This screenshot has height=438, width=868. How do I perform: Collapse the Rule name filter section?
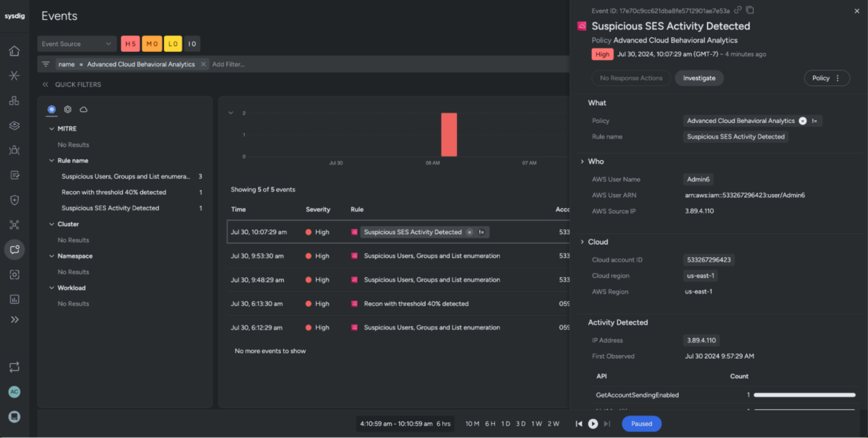coord(52,160)
